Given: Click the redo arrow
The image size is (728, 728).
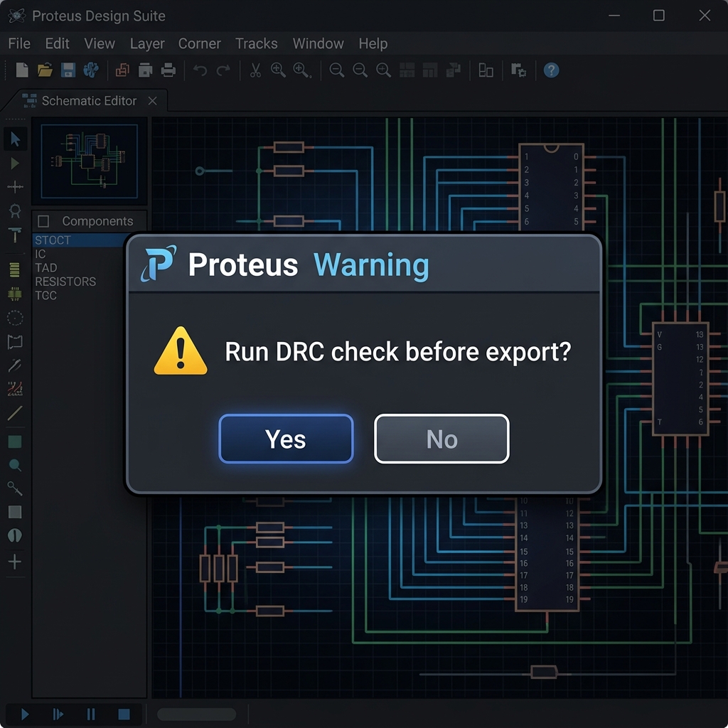Looking at the screenshot, I should [x=224, y=70].
